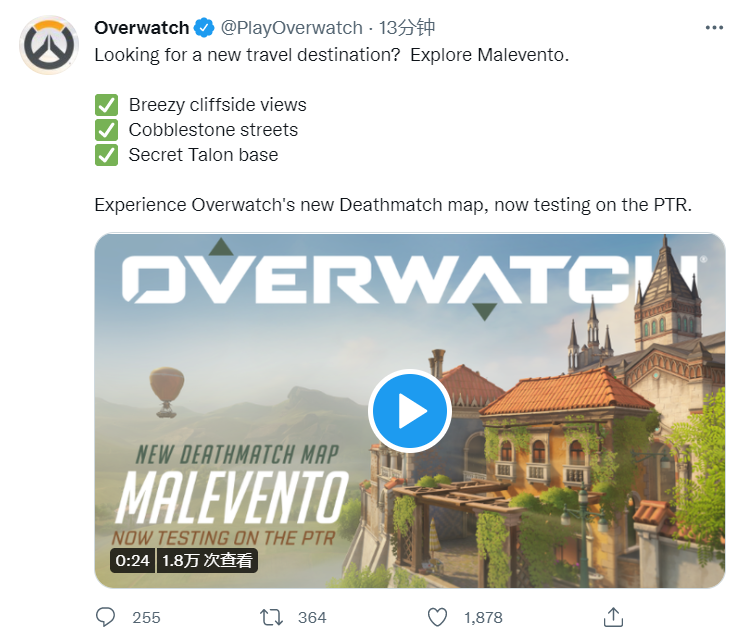Click the blue verified badge
This screenshot has width=747, height=635.
(x=204, y=28)
